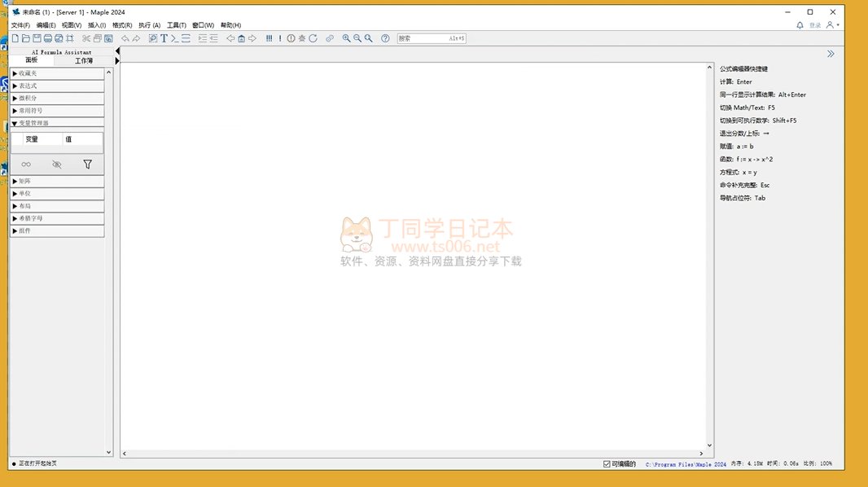Collapse the left palette pane with the left arrow
The image size is (868, 487).
tap(116, 51)
